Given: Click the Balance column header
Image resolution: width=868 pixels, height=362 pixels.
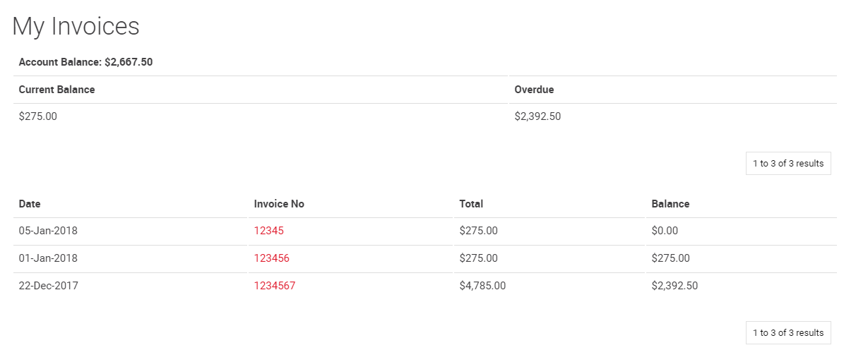Looking at the screenshot, I should tap(670, 204).
